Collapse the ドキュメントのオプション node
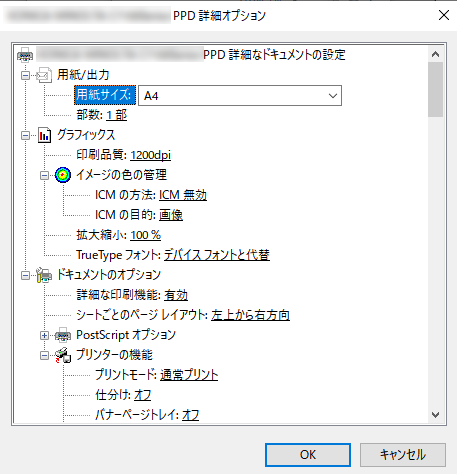Screen dimensions: 457x474 (x=25, y=275)
